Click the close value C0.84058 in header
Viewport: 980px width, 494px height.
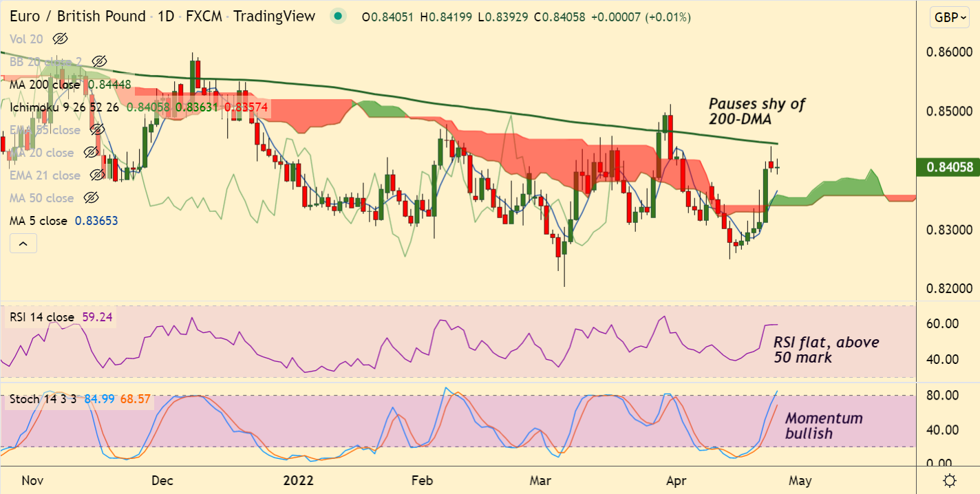(561, 17)
